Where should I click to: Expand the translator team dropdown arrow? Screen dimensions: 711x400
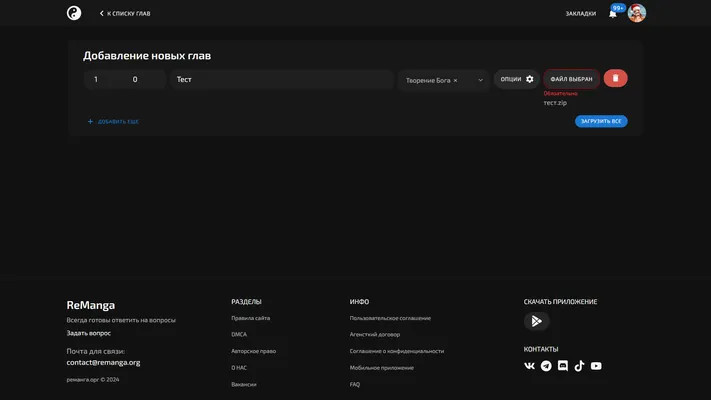point(480,80)
